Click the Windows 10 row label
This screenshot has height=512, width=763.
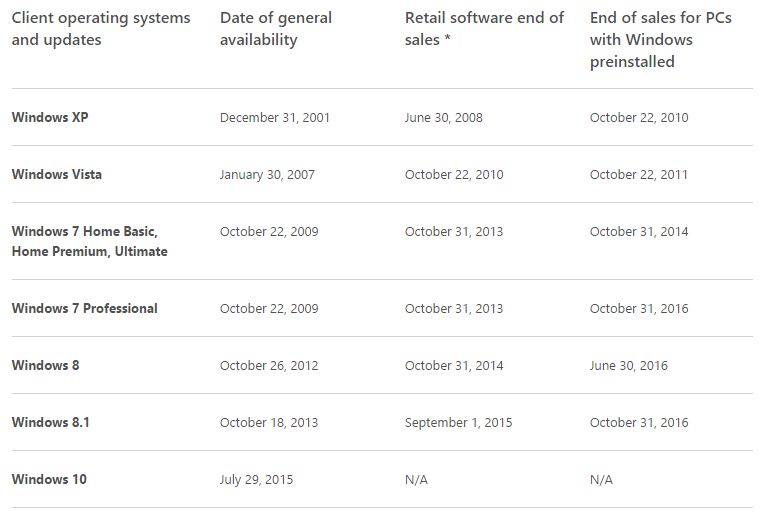coord(49,479)
